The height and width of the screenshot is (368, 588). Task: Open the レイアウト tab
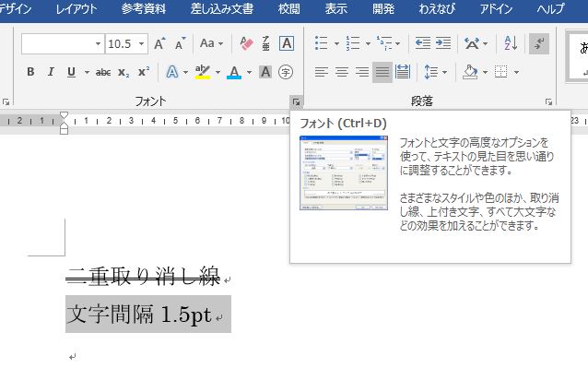(x=76, y=8)
